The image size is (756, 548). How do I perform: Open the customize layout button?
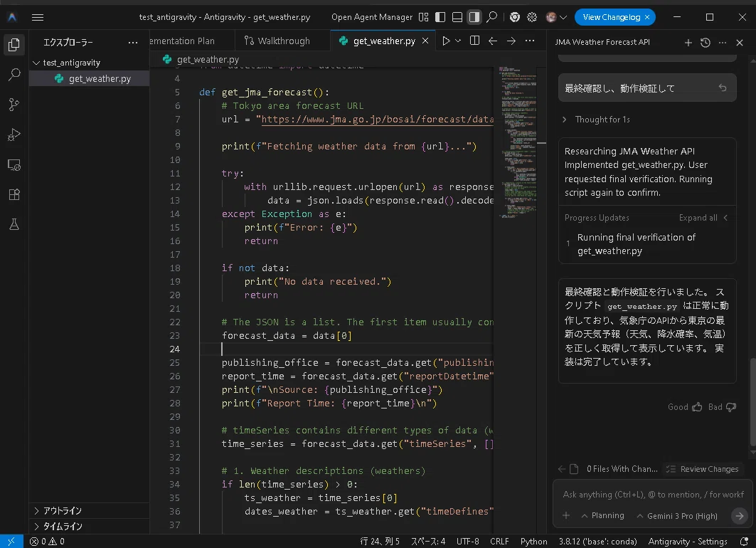coord(423,17)
